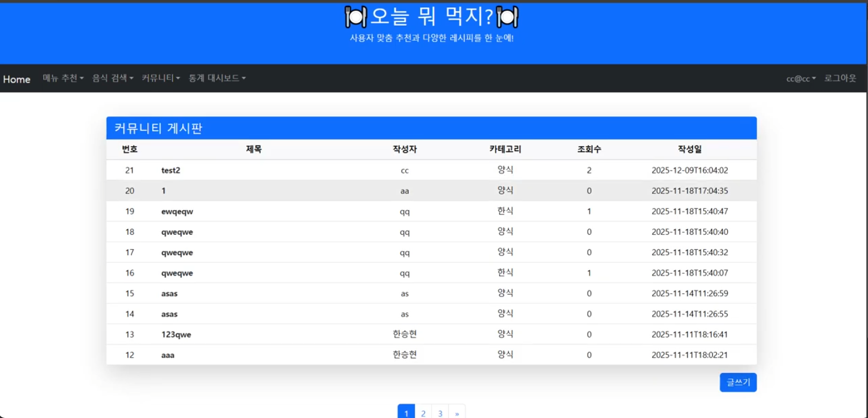Click date 2025-11-18T15:40:07
The height and width of the screenshot is (418, 868).
coord(690,273)
